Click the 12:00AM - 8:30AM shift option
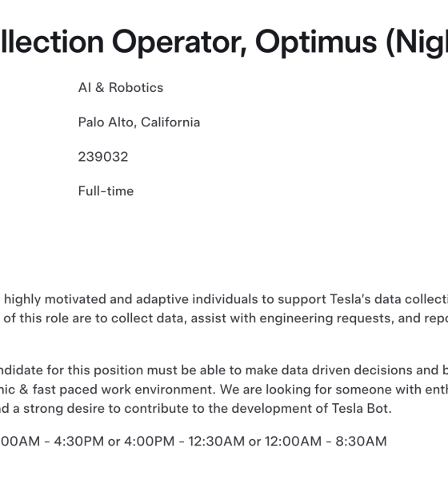The image size is (448, 480). pyautogui.click(x=326, y=442)
